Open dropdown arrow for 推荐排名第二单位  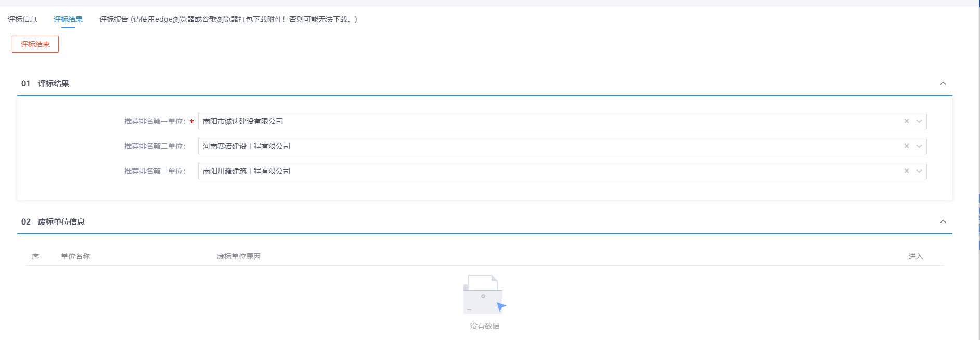pos(919,146)
